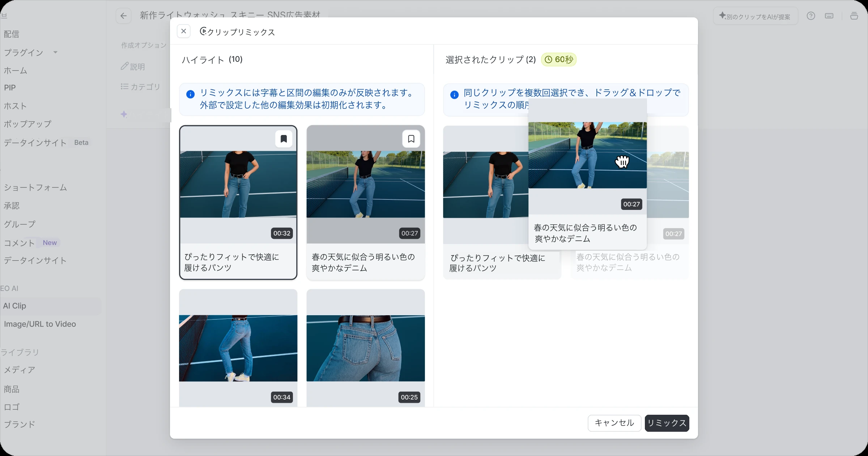Select the 00:25 jeans back pocket thumbnail

point(366,348)
